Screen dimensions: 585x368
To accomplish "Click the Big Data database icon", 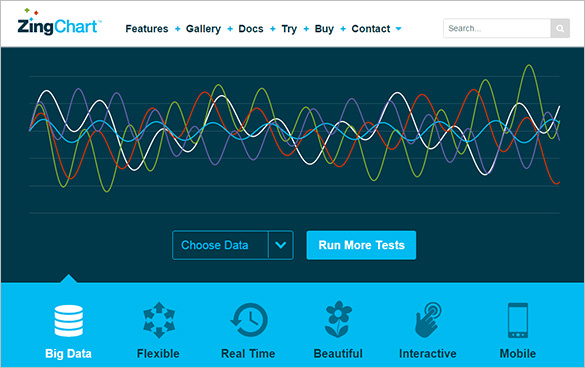I will [x=69, y=321].
